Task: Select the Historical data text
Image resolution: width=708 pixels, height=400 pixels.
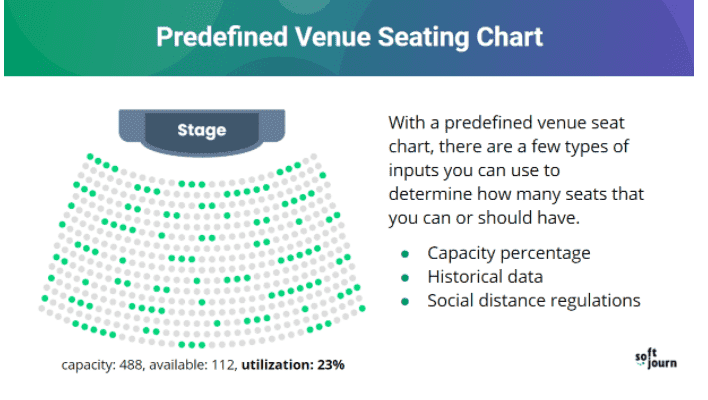Action: click(x=485, y=277)
